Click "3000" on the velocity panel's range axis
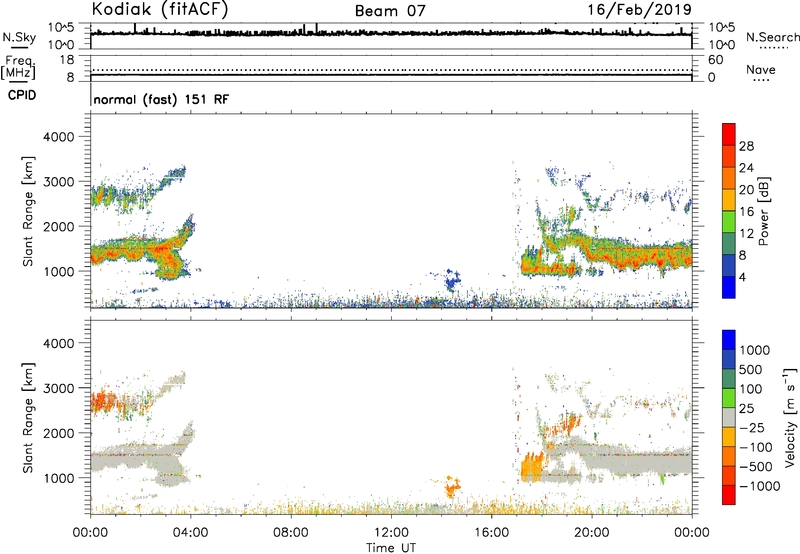 pos(58,388)
